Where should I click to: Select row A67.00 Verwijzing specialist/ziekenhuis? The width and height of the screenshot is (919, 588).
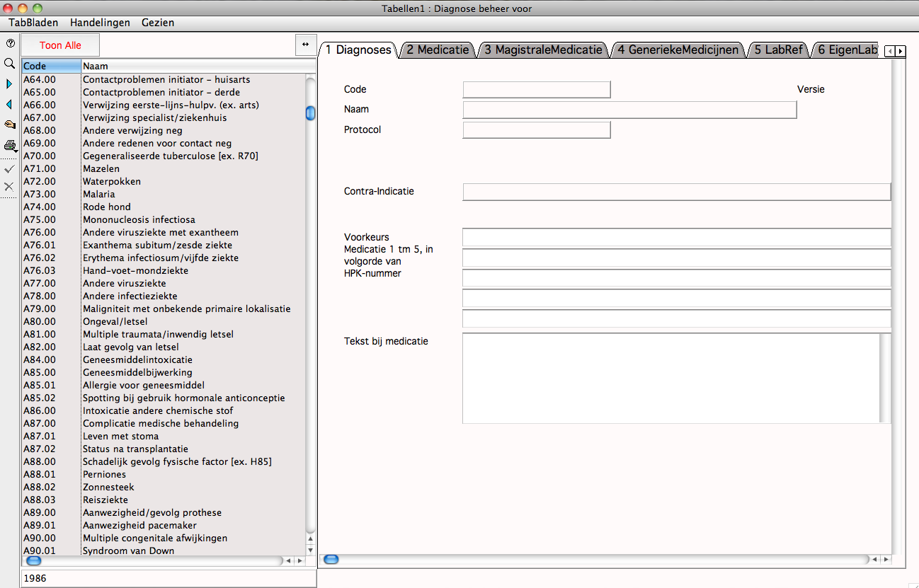tap(164, 117)
